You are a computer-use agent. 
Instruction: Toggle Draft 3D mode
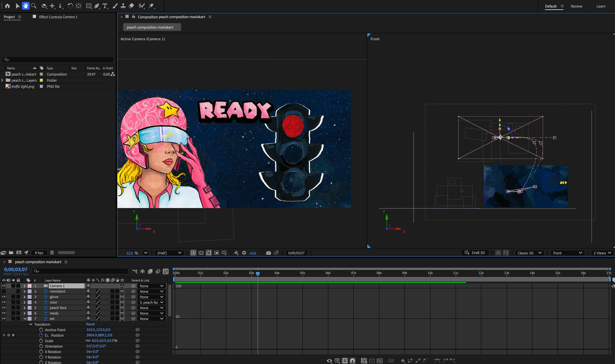(x=475, y=253)
